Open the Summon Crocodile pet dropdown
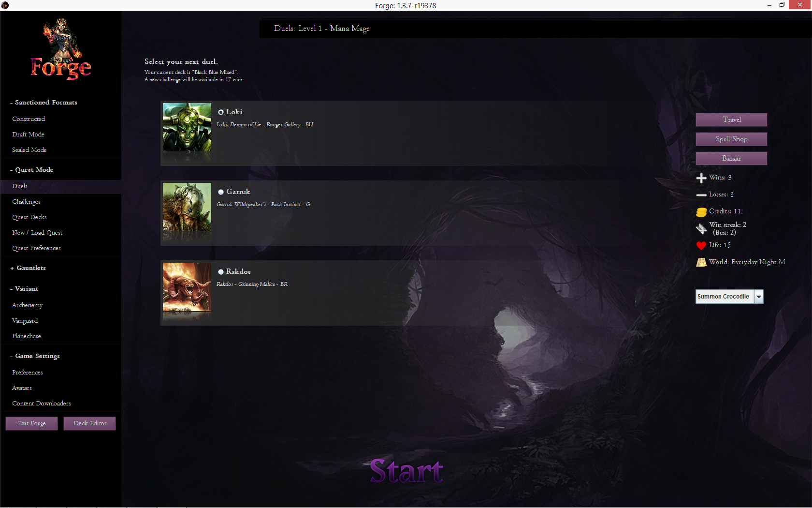 tap(759, 297)
